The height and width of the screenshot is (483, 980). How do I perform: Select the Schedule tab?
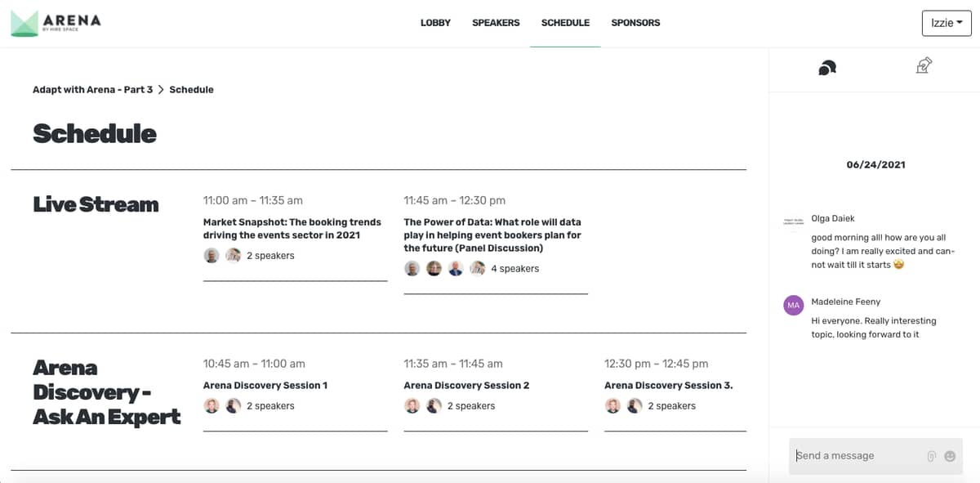[565, 23]
